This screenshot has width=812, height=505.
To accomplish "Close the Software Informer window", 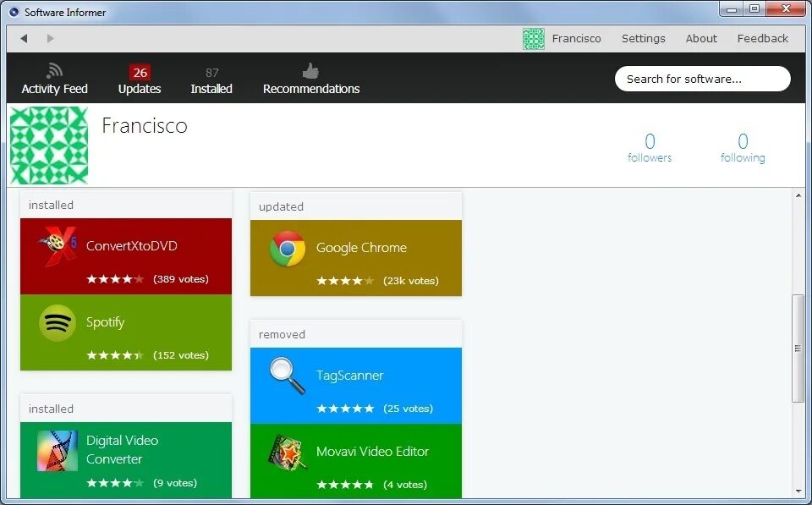I will [x=786, y=8].
